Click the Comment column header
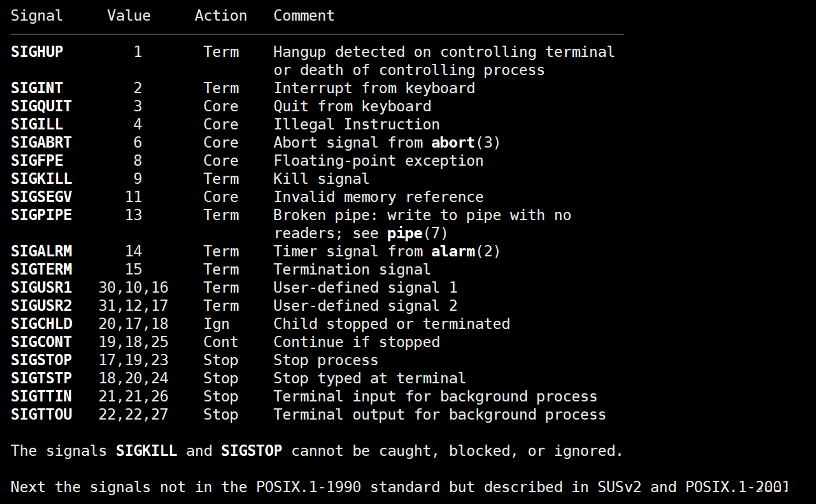The width and height of the screenshot is (816, 504). point(304,16)
